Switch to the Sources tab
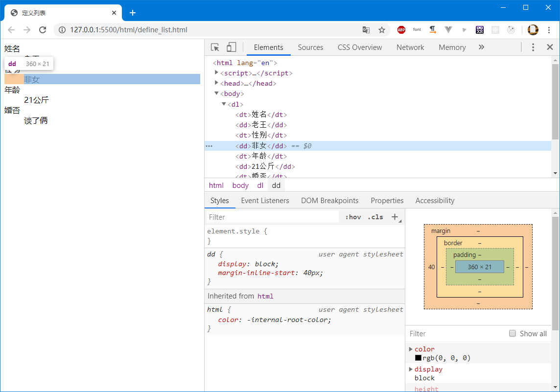This screenshot has height=392, width=560. click(x=310, y=47)
